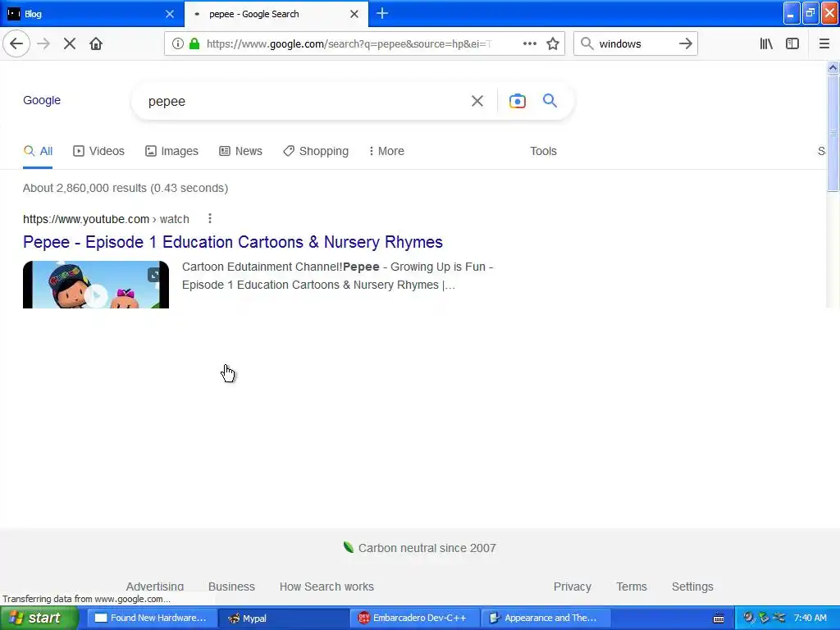Screen dimensions: 840x630
Task: Stop loading the page
Action: click(x=70, y=43)
